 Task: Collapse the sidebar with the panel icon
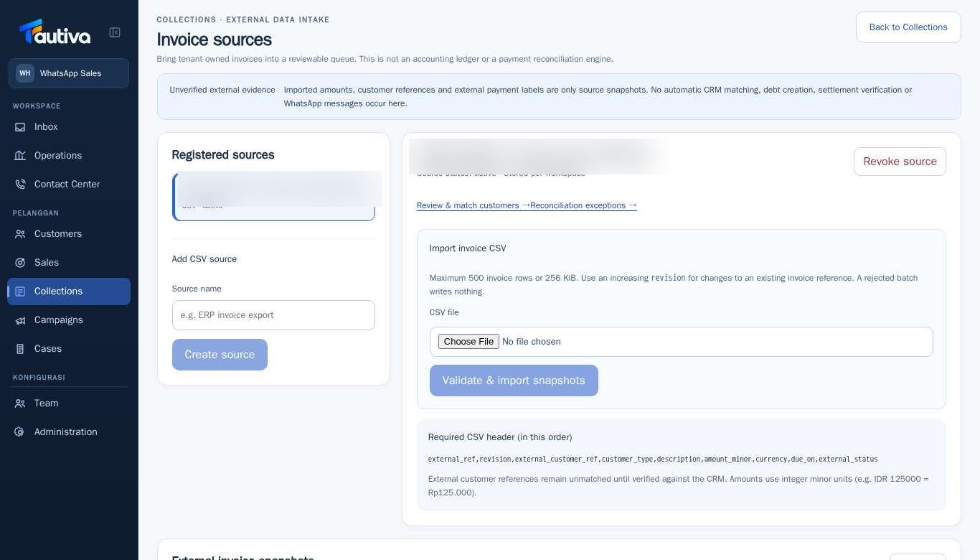coord(115,32)
